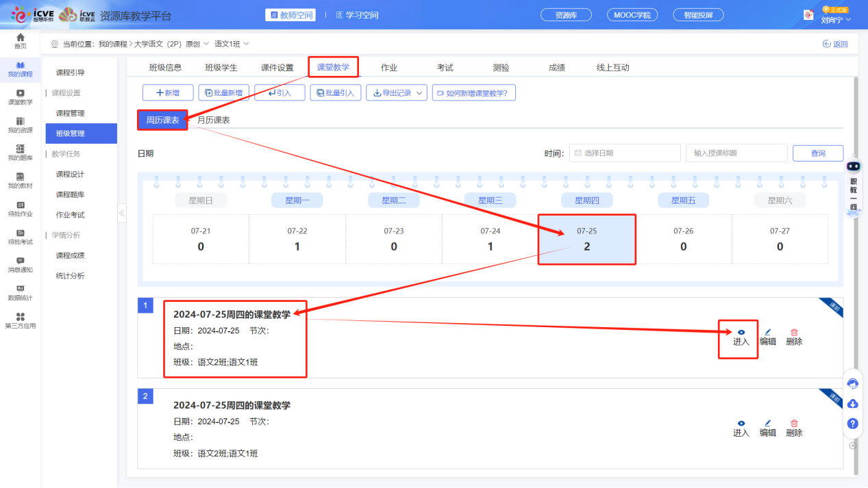Click the 输入授课标题 search input field
This screenshot has height=488, width=868.
[x=736, y=153]
